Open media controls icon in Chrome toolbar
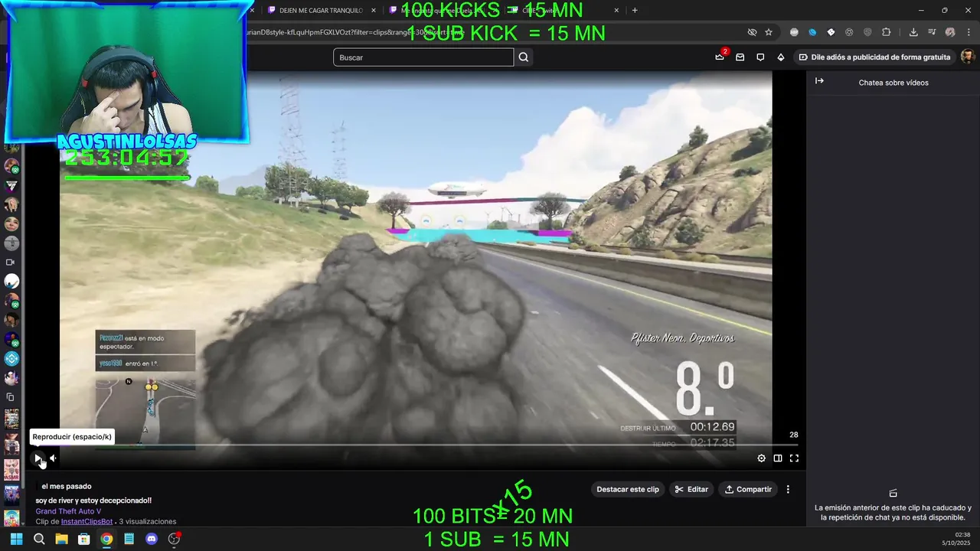Viewport: 980px width, 551px height. 932,32
